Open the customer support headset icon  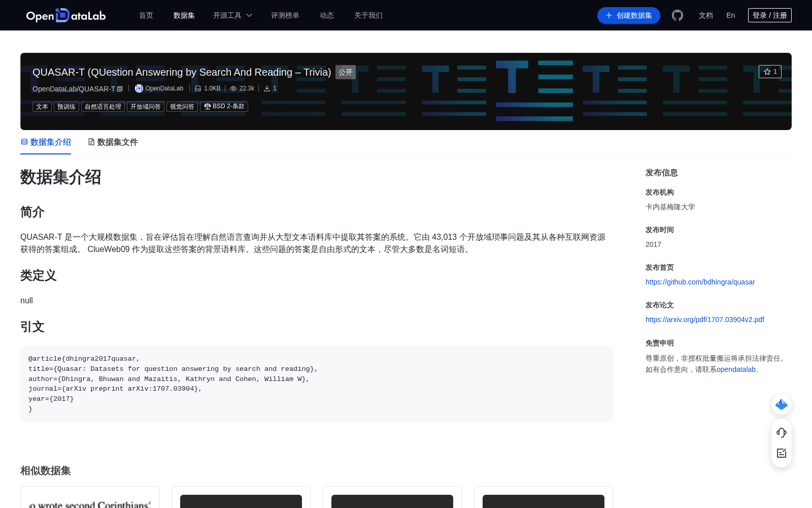click(782, 433)
